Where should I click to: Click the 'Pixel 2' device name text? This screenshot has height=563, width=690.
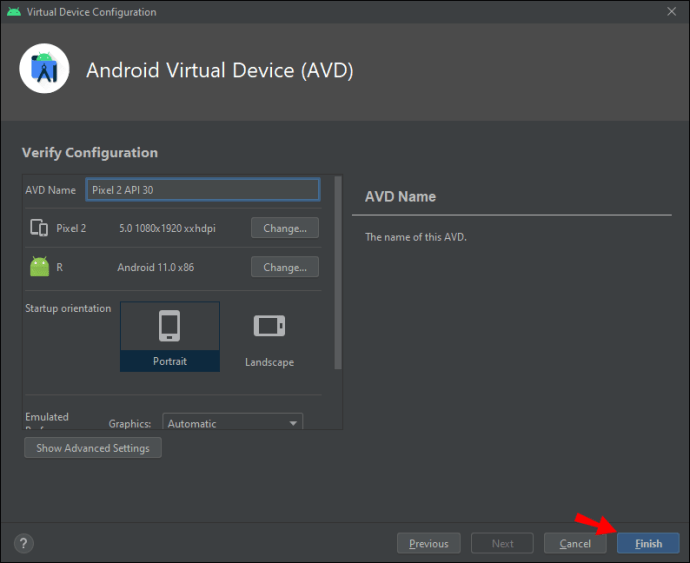pyautogui.click(x=71, y=228)
